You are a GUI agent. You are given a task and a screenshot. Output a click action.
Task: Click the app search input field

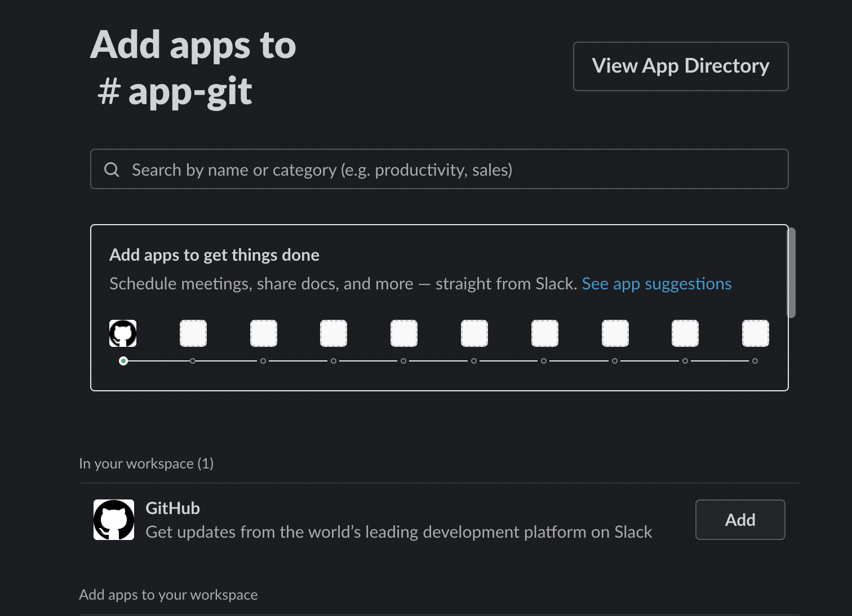(x=439, y=169)
